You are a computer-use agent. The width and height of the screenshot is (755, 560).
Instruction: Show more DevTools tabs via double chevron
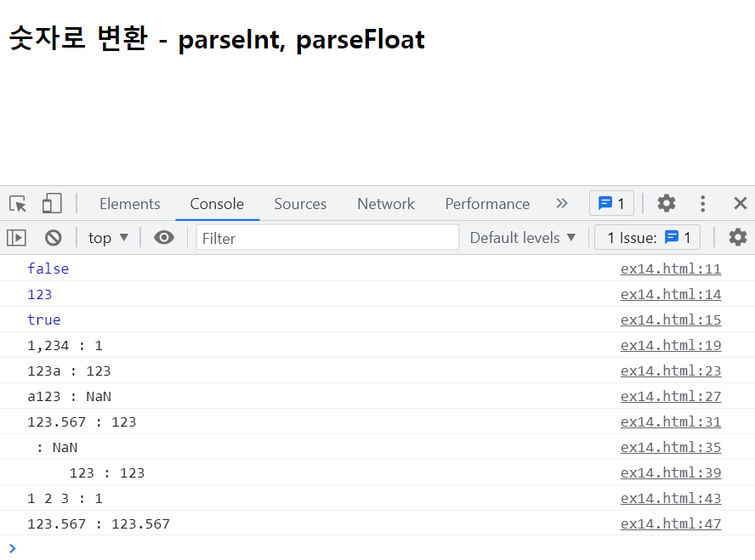pos(561,203)
